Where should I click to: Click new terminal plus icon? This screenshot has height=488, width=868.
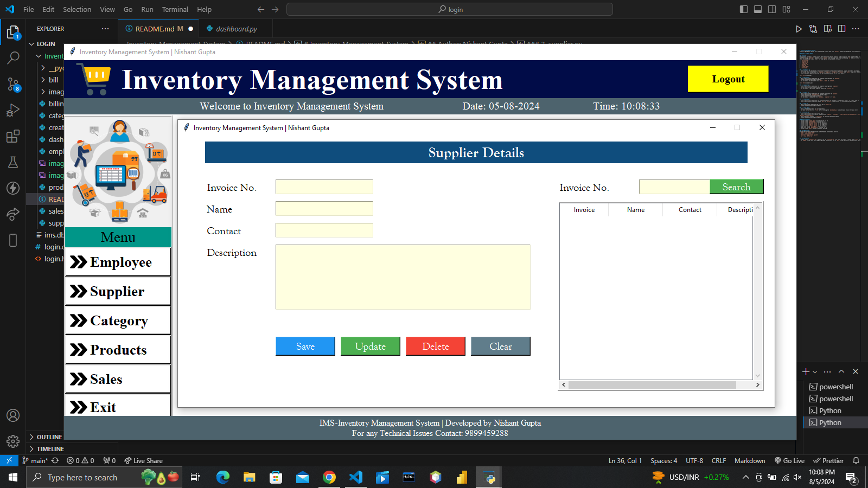tap(806, 371)
